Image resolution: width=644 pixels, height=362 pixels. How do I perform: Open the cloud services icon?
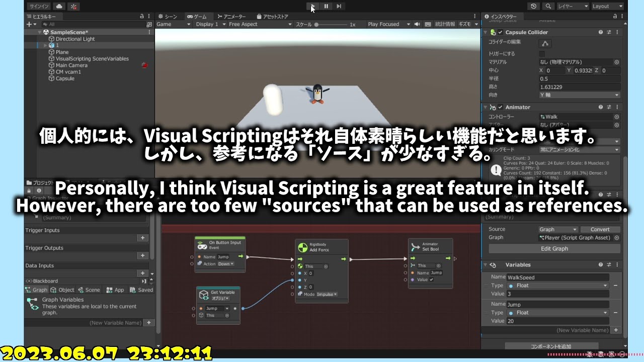pos(59,6)
